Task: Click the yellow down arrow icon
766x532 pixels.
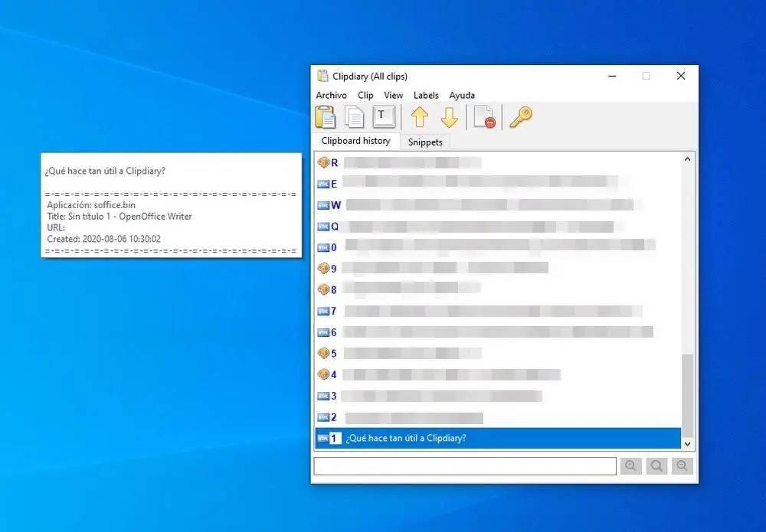Action: (449, 117)
